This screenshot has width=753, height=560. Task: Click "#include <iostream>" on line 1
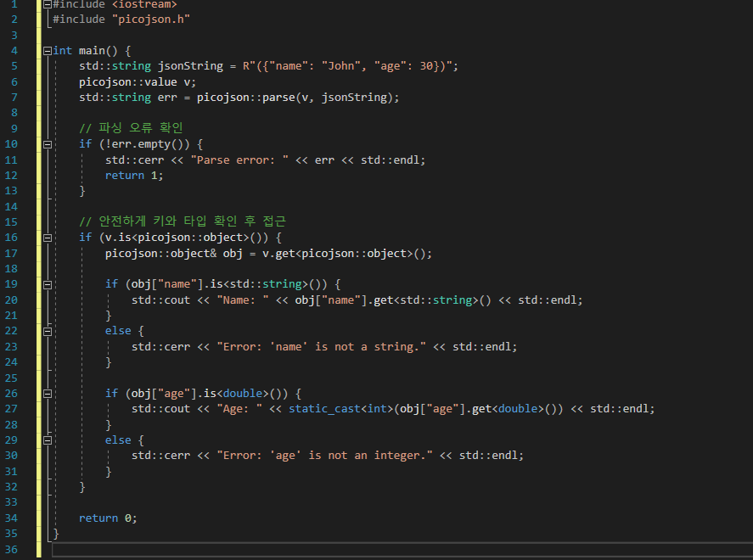[115, 5]
